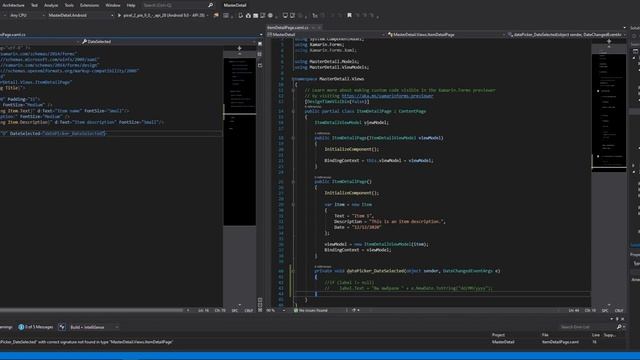Click the magnifier icon beside the search box
640x360 pixels.
click(211, 5)
